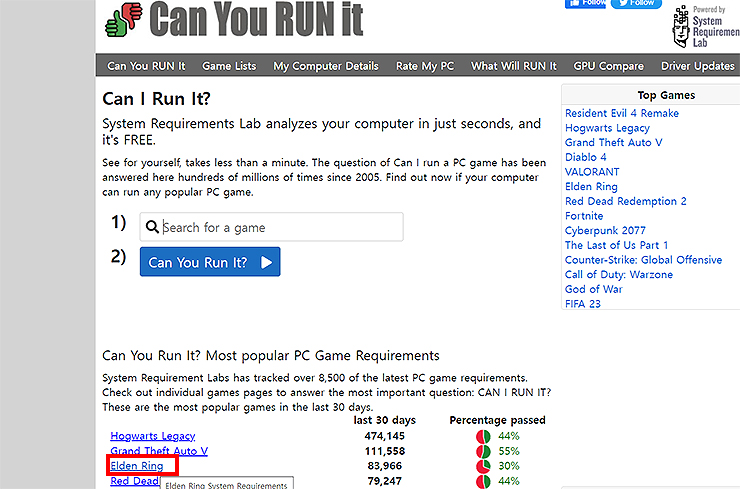The width and height of the screenshot is (740, 489).
Task: Click the pie chart icon beside 30%
Action: (483, 466)
